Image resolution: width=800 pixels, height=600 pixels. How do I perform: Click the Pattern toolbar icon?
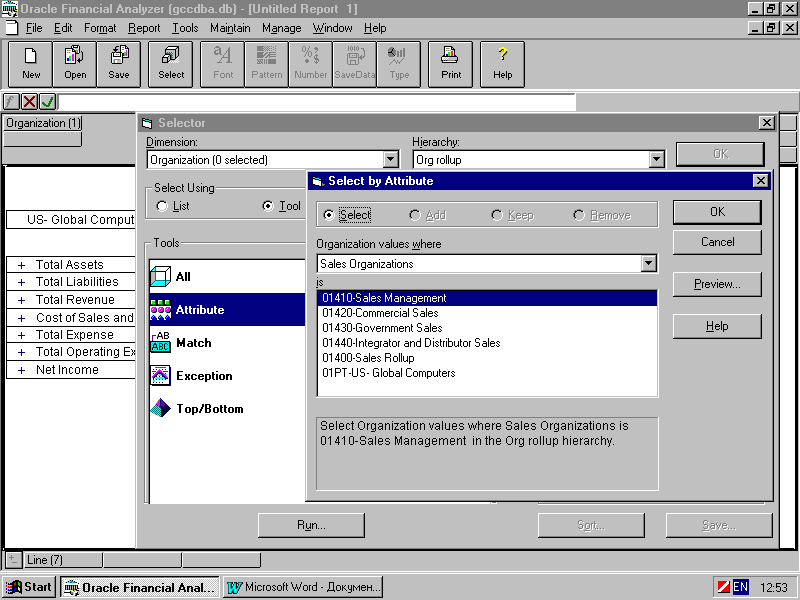(266, 64)
